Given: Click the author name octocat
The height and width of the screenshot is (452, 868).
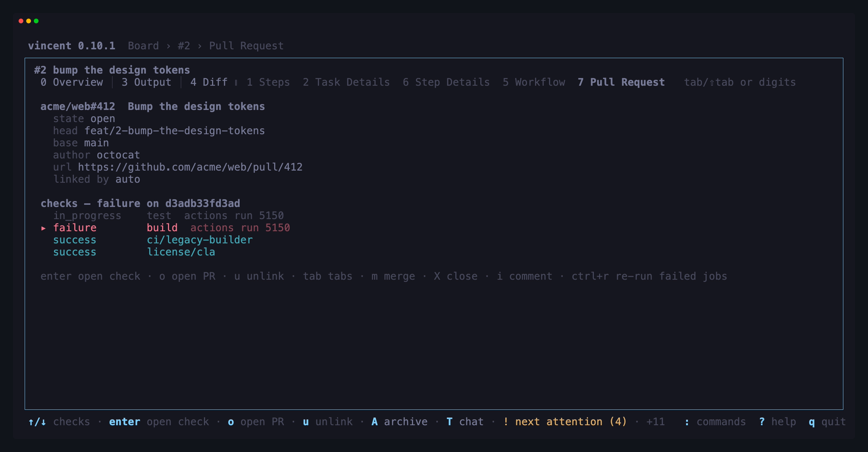Looking at the screenshot, I should (x=118, y=155).
